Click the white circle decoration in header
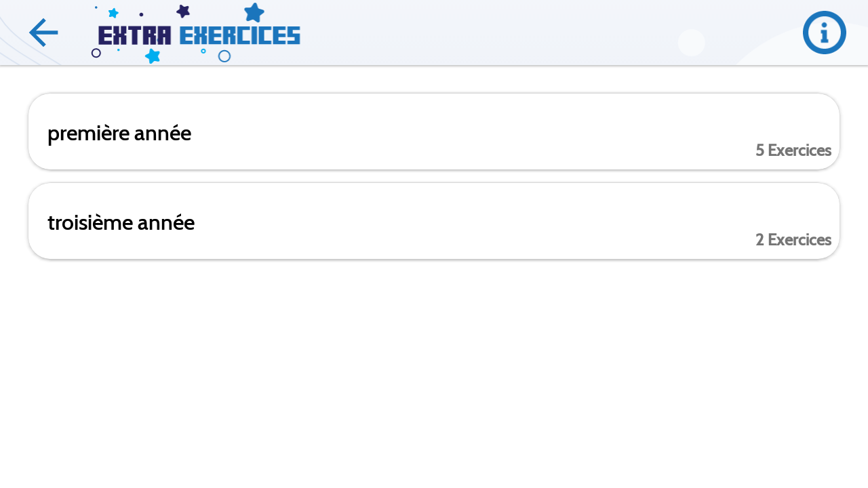The height and width of the screenshot is (488, 868). 691,43
